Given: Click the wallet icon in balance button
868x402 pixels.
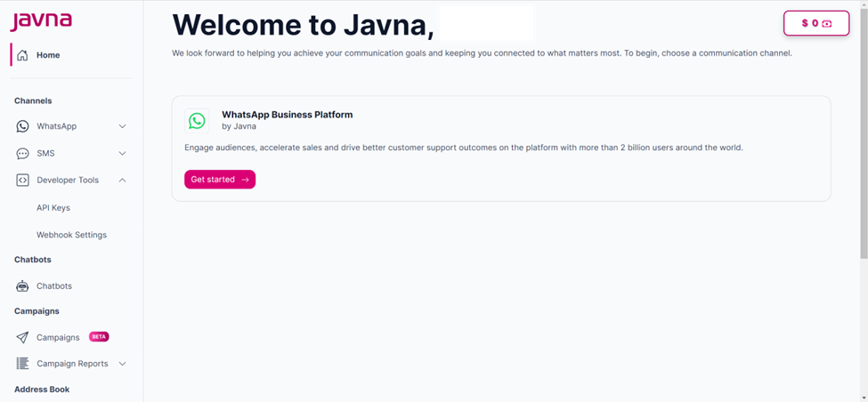Looking at the screenshot, I should point(826,23).
